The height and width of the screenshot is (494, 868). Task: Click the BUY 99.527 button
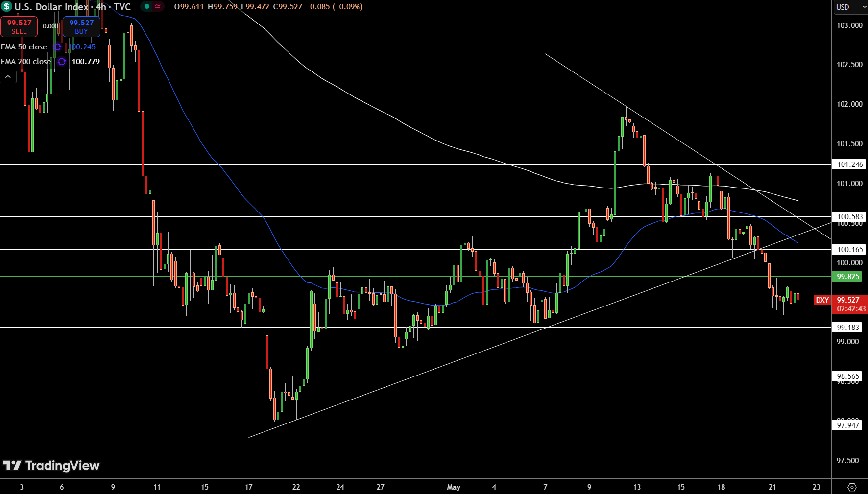(81, 27)
